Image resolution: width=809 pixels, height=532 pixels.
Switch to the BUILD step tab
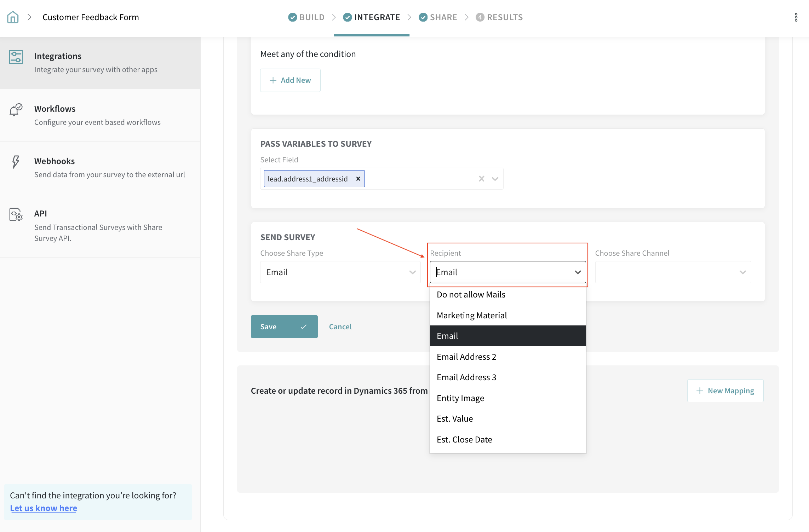pos(306,17)
